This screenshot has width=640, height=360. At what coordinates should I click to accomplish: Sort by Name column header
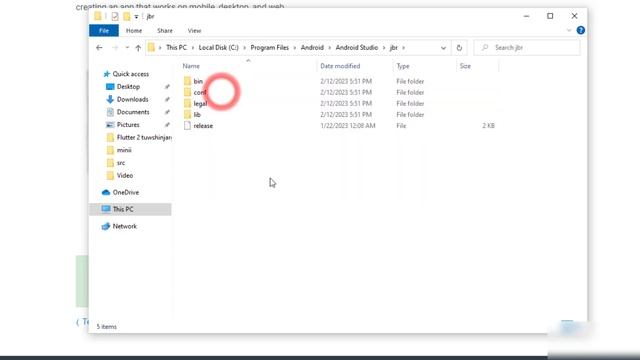coord(191,66)
